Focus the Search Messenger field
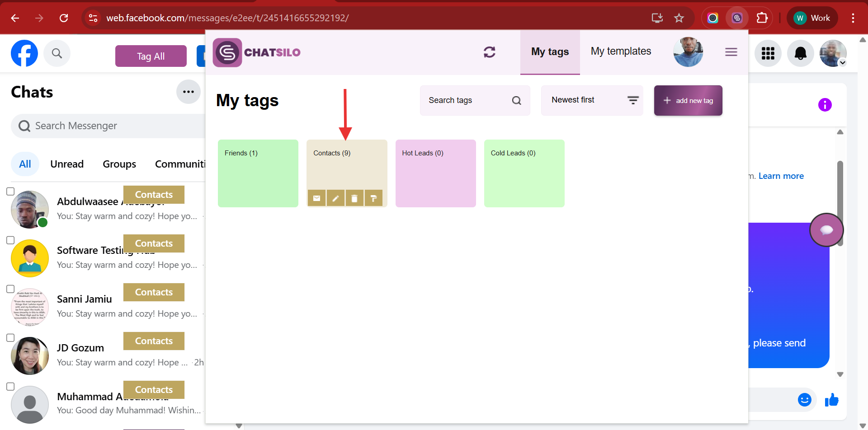The width and height of the screenshot is (868, 430). pyautogui.click(x=108, y=126)
